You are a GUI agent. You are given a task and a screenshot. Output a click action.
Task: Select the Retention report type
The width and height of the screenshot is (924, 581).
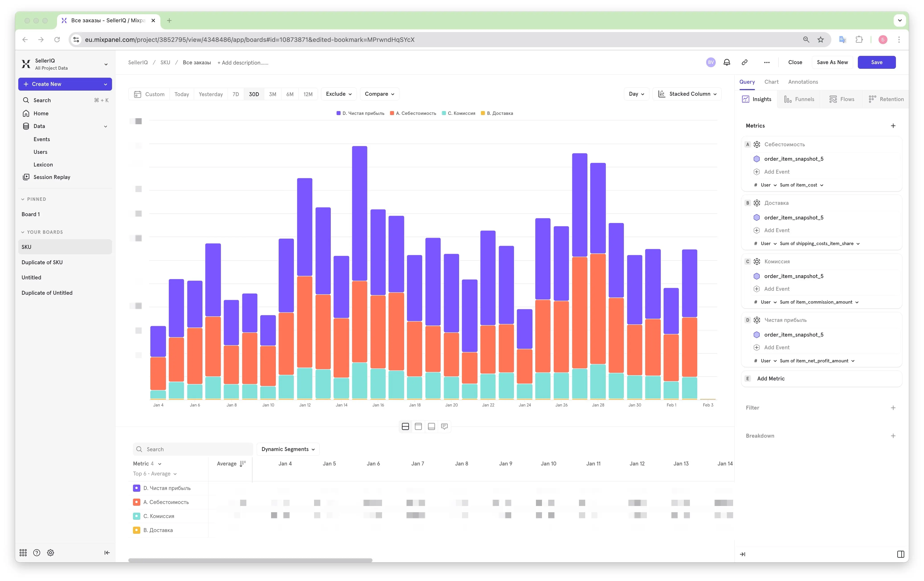(886, 99)
